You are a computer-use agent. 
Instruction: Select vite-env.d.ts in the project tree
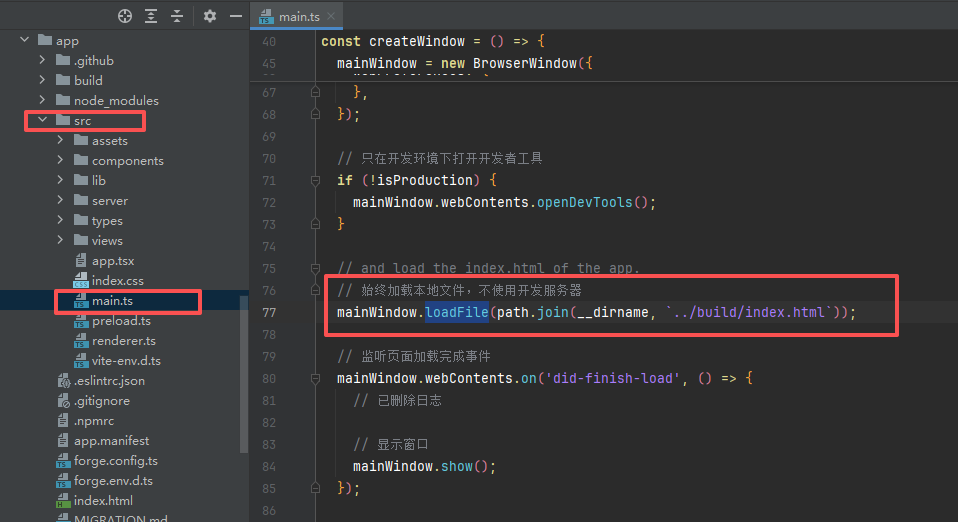pos(126,361)
